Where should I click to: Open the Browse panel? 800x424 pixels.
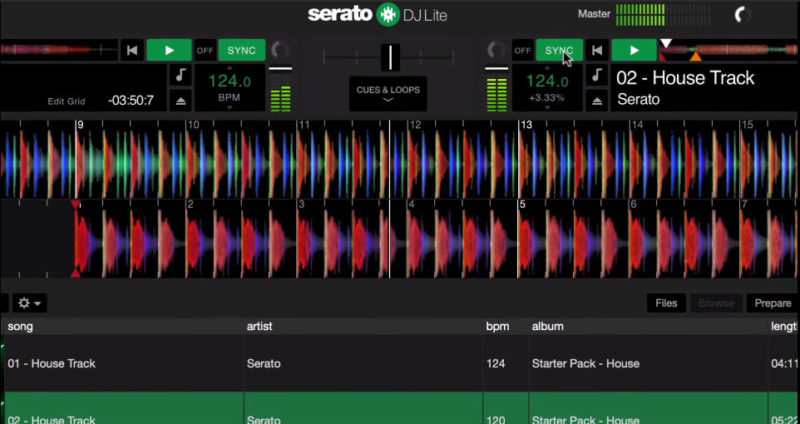tap(716, 303)
